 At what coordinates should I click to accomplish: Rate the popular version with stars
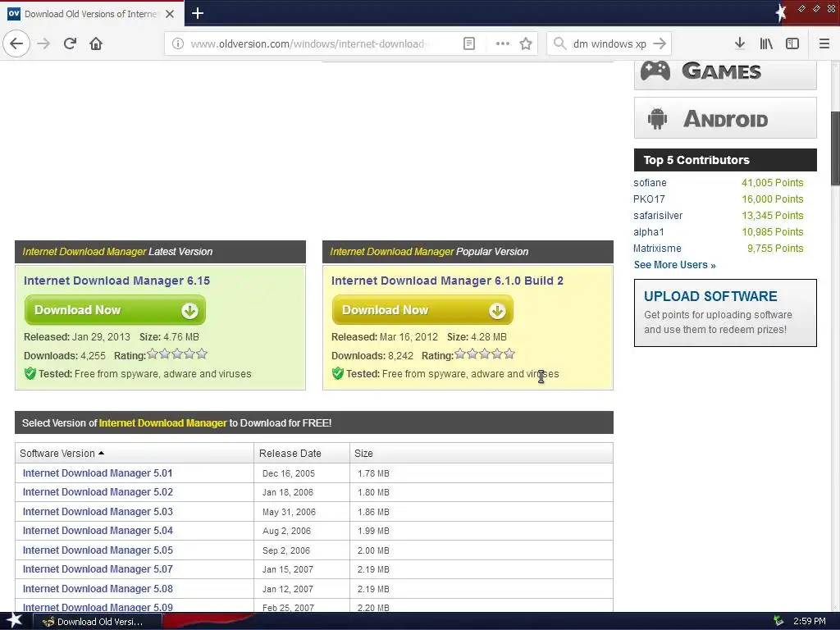tap(485, 354)
